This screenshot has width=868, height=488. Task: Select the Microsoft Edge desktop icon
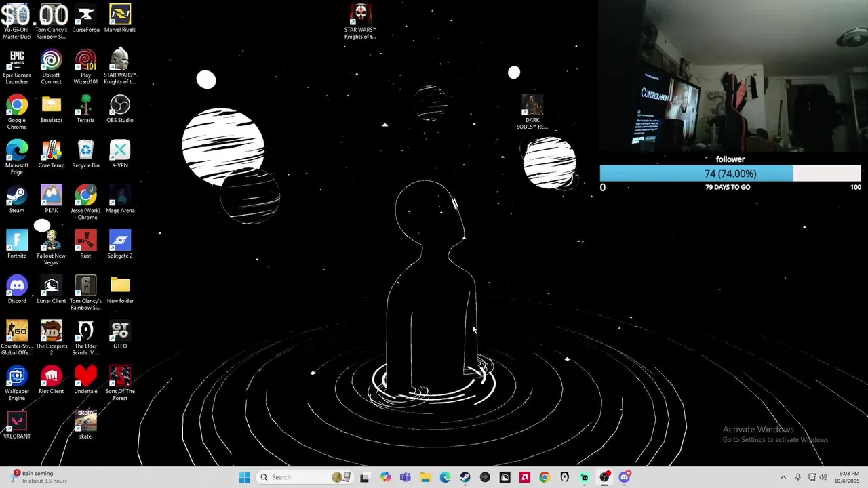click(x=17, y=157)
